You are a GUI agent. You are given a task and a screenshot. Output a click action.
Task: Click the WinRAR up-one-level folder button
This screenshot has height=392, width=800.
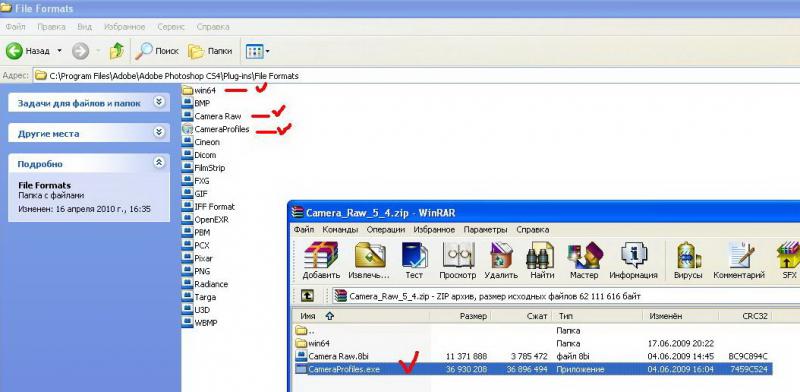(x=307, y=296)
